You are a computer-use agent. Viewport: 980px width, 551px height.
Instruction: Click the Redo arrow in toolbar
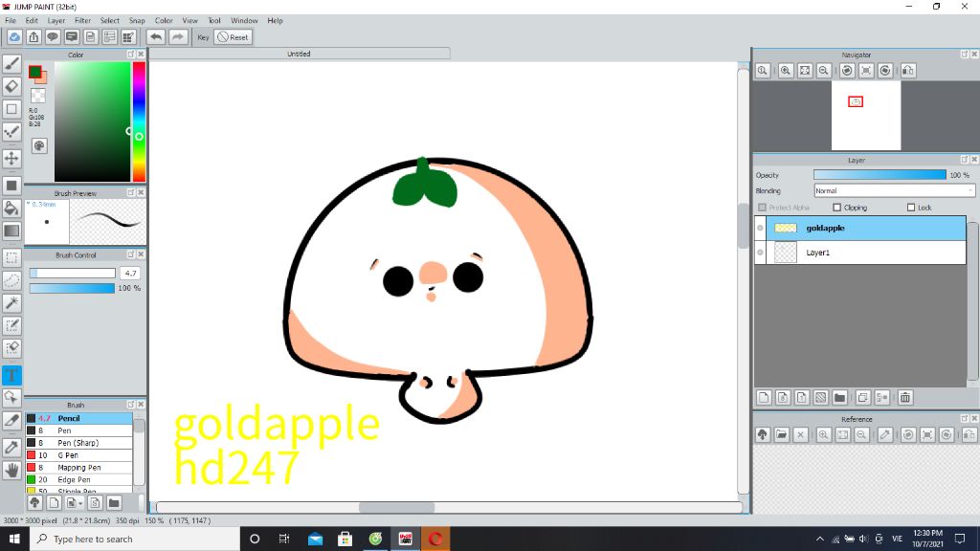tap(178, 37)
